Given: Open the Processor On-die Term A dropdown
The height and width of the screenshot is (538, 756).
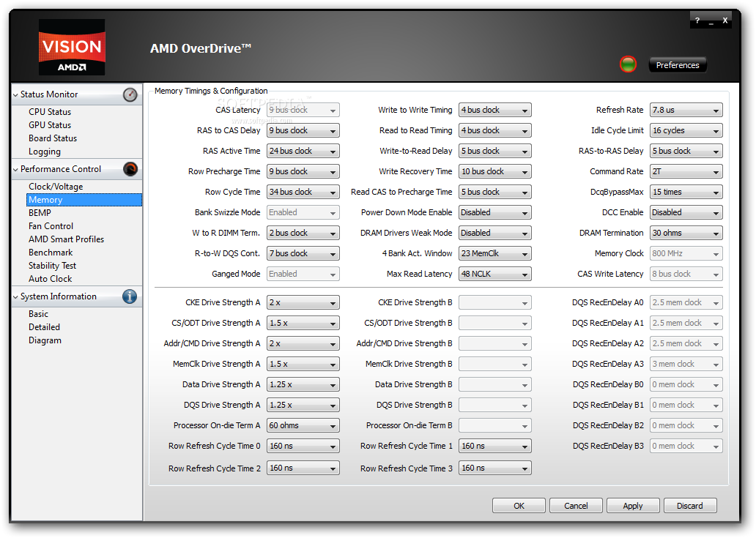Looking at the screenshot, I should tap(303, 425).
